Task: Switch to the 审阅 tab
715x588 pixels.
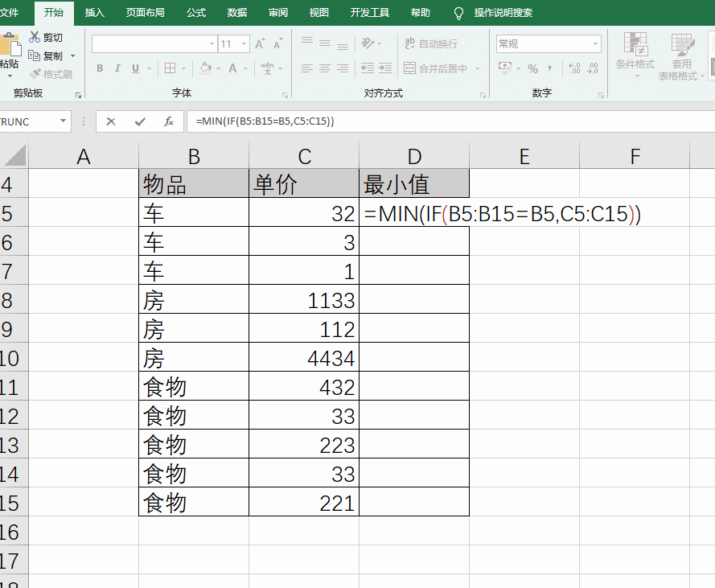Action: (x=278, y=13)
